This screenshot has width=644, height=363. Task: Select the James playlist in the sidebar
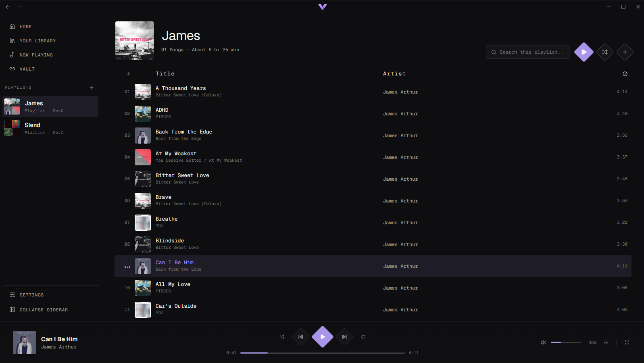tap(50, 106)
